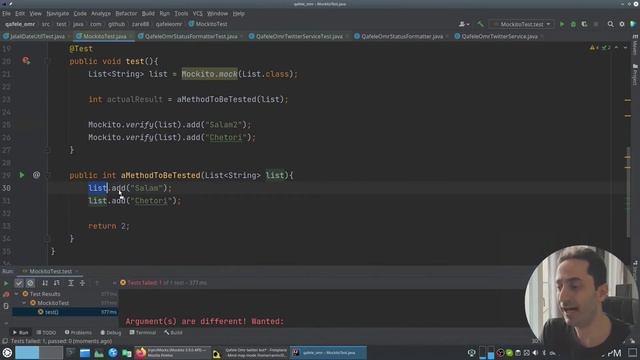Screen dimensions: 640x360
Task: Open the Navigate menu
Action: point(58,13)
